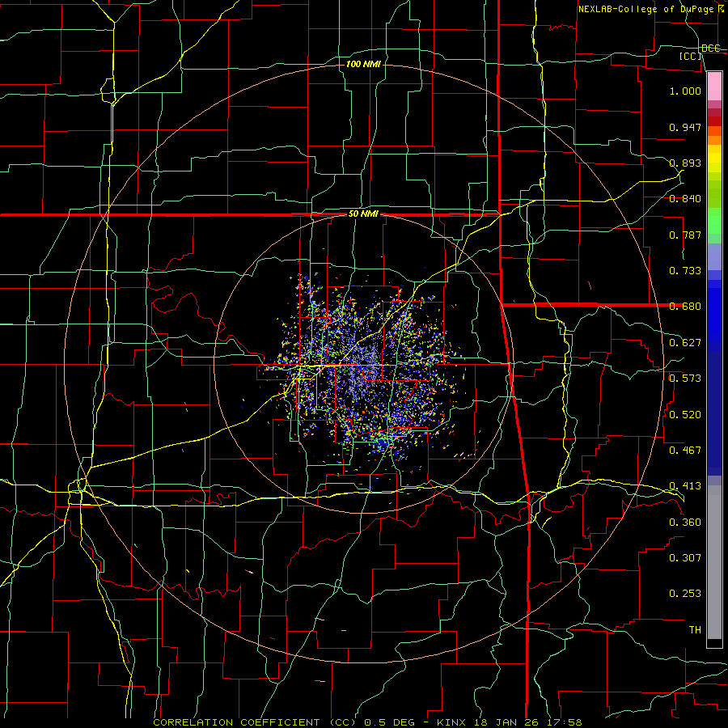The height and width of the screenshot is (728, 728).
Task: Click the 1.000 value on the color scale
Action: pyautogui.click(x=685, y=91)
